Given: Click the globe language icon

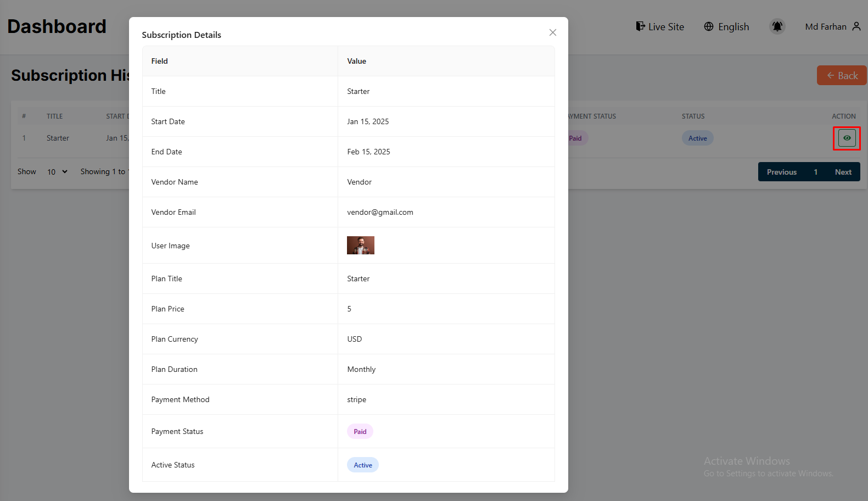Looking at the screenshot, I should pyautogui.click(x=709, y=26).
